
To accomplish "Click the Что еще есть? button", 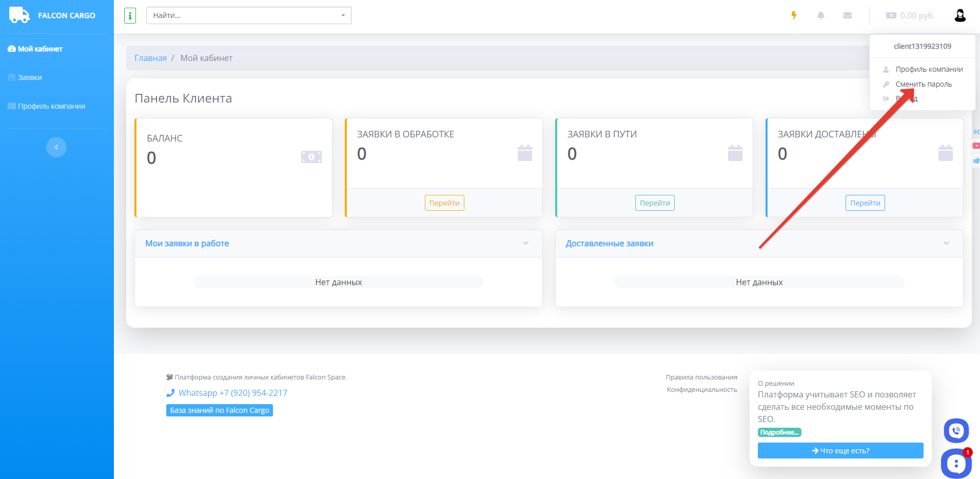I will [x=840, y=451].
